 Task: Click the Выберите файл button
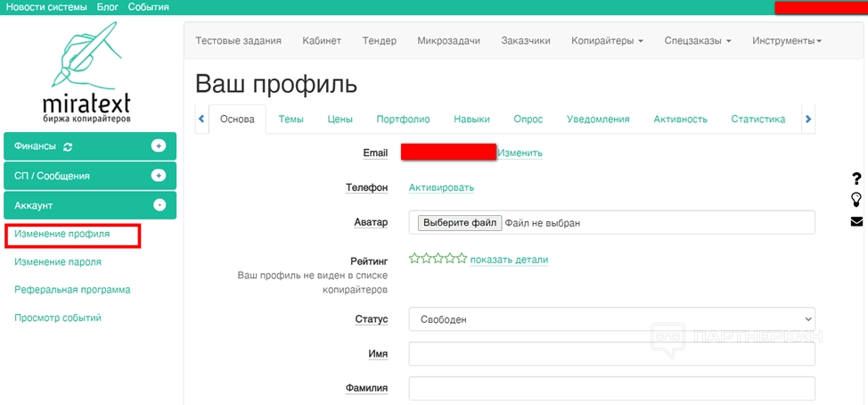[459, 222]
